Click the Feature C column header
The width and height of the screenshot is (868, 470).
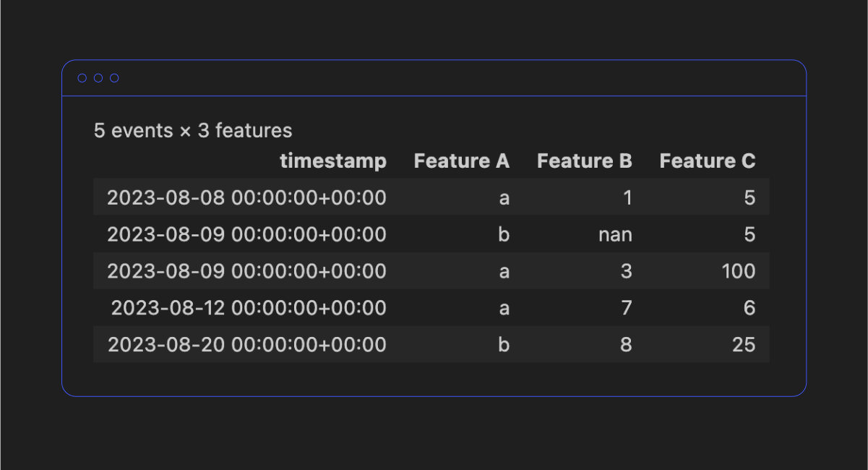[707, 161]
